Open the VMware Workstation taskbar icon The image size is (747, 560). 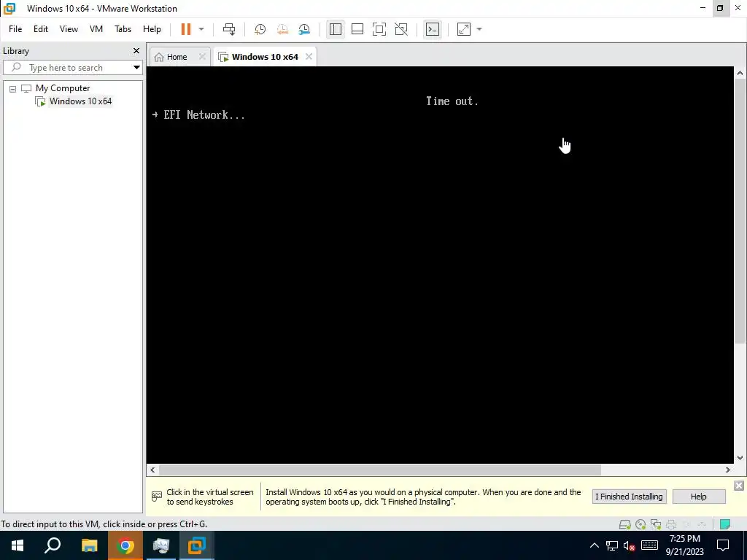pyautogui.click(x=197, y=545)
